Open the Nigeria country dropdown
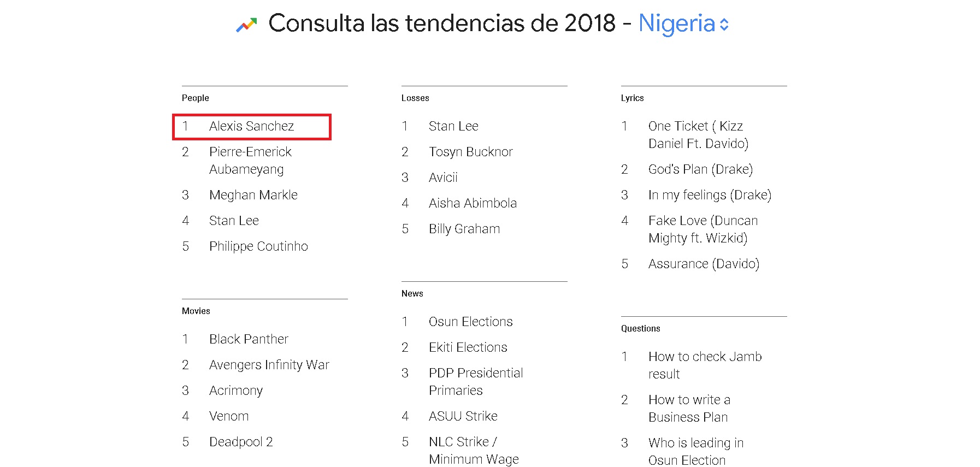 [683, 24]
